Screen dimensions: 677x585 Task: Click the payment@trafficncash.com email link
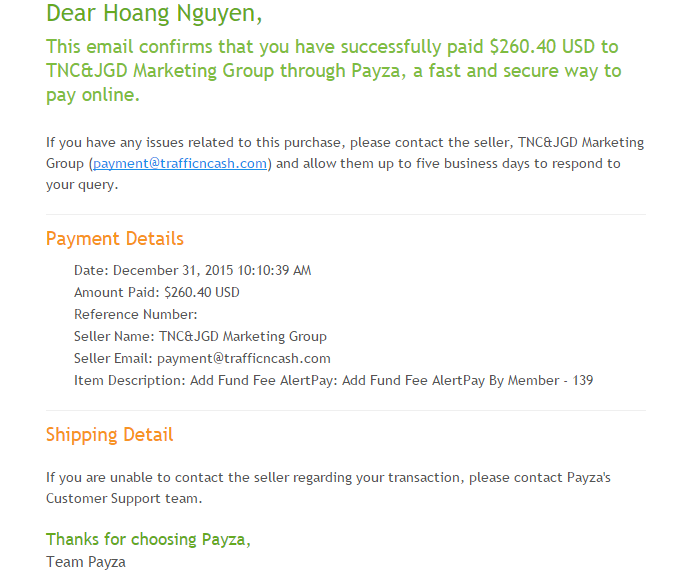[180, 164]
